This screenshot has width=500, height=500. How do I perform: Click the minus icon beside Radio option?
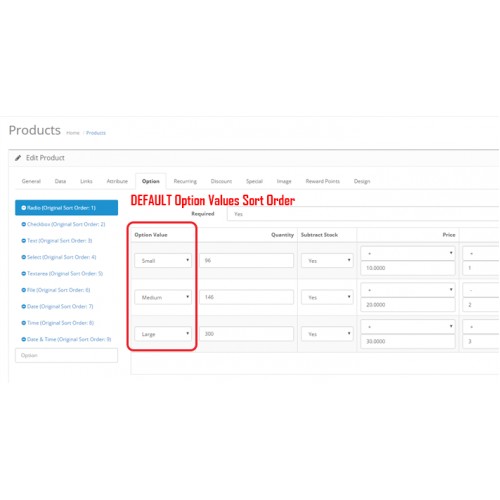24,208
